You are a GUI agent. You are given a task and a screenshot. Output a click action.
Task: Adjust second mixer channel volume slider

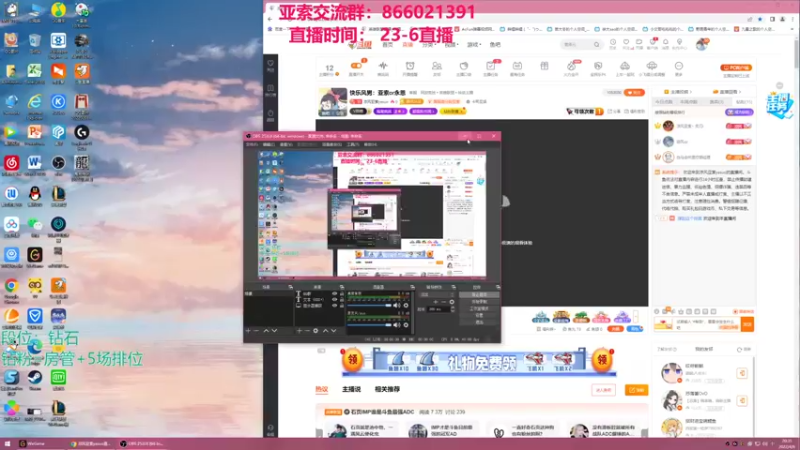point(369,325)
